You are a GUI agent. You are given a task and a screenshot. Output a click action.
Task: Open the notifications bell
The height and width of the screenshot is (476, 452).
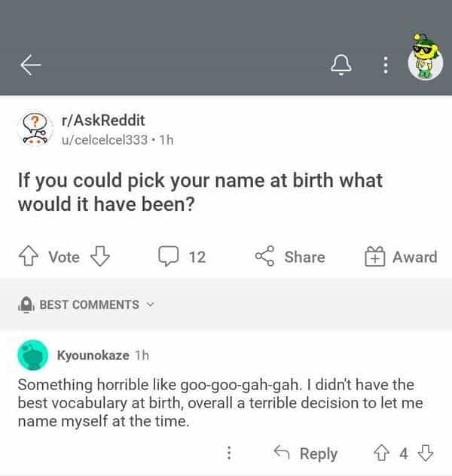point(342,66)
